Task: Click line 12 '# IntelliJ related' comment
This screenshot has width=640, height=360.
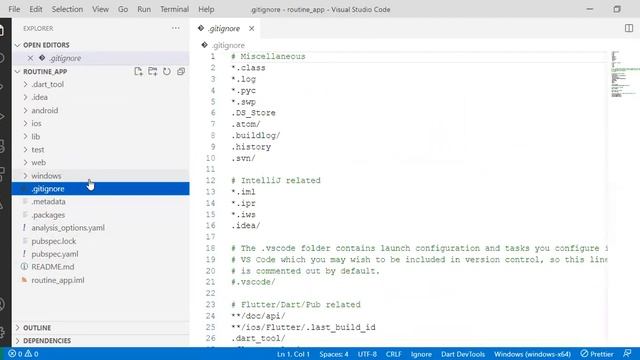Action: click(x=276, y=180)
